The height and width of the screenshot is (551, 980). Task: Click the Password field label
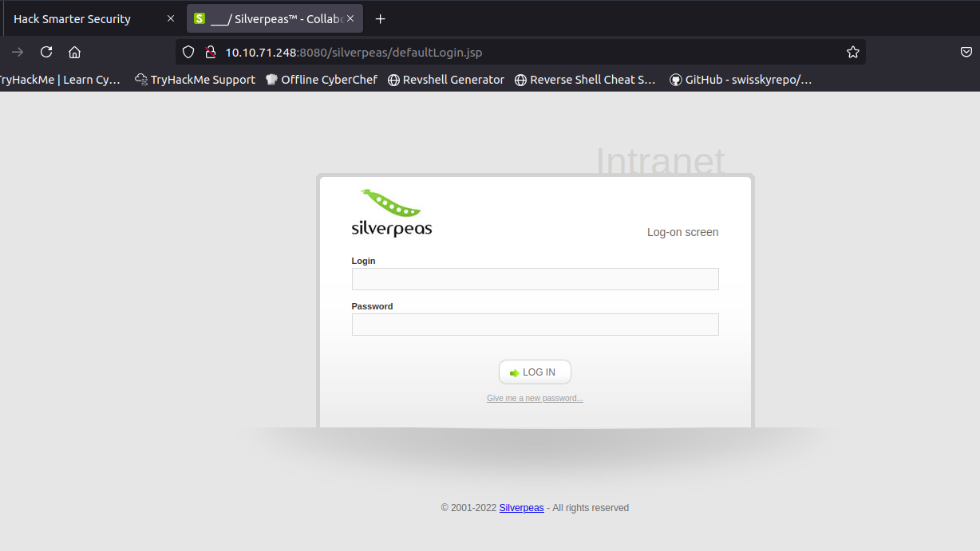pyautogui.click(x=372, y=306)
